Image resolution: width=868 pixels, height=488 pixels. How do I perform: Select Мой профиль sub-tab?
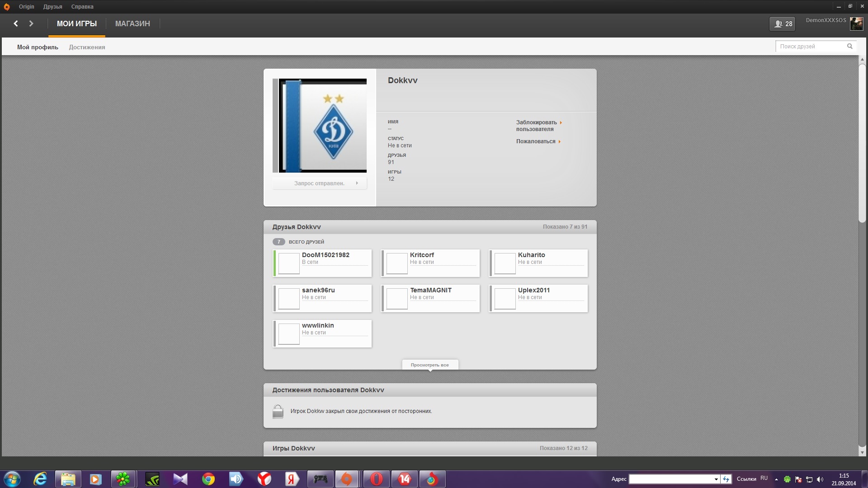[x=38, y=47]
